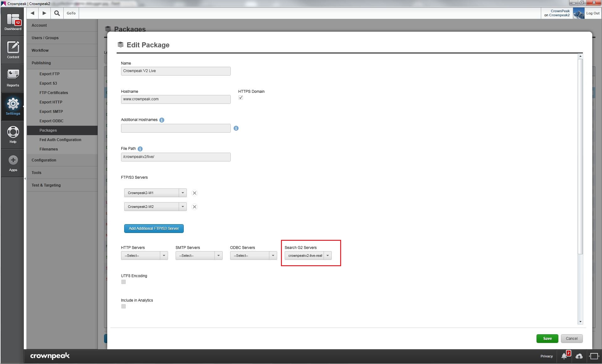
Task: Open the notifications bell icon
Action: pyautogui.click(x=564, y=356)
